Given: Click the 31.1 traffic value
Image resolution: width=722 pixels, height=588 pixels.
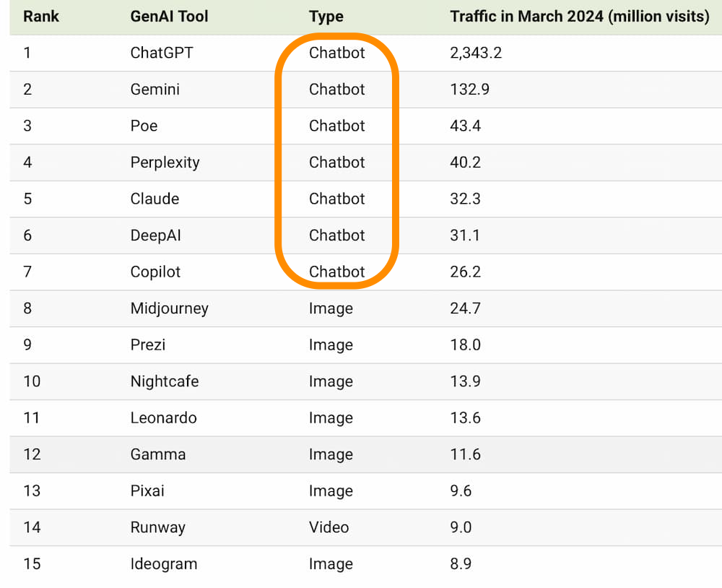Looking at the screenshot, I should tap(465, 235).
